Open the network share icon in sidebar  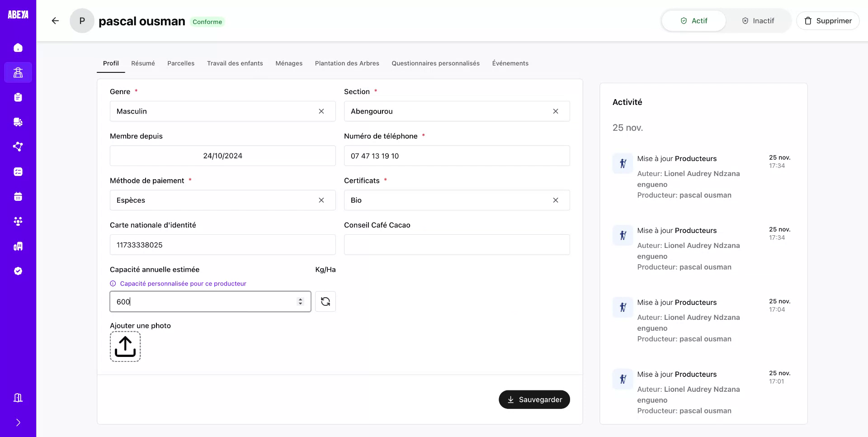click(x=18, y=147)
